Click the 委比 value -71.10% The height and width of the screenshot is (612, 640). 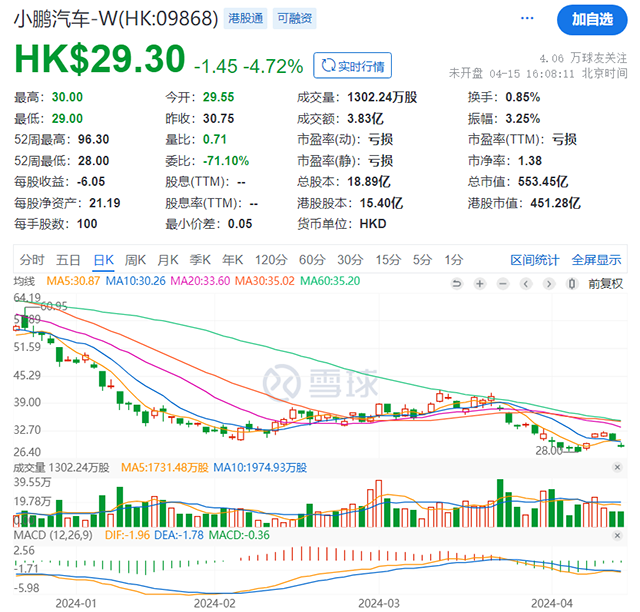(226, 160)
